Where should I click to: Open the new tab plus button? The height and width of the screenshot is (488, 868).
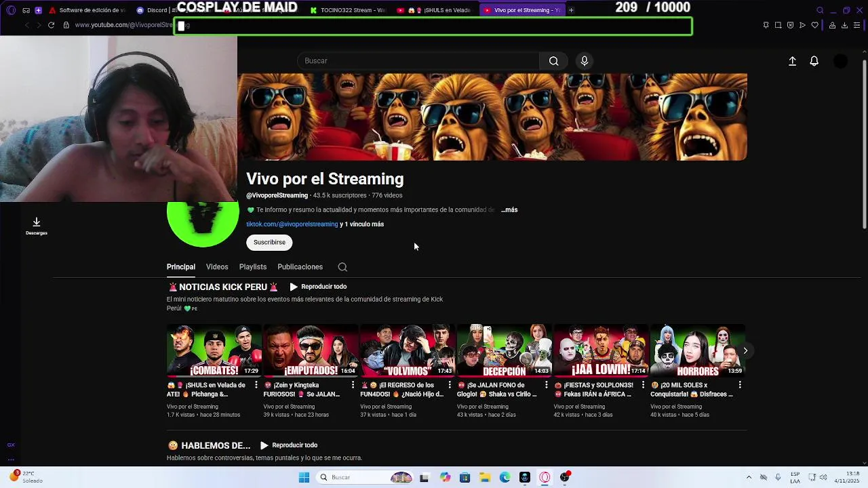pyautogui.click(x=571, y=10)
